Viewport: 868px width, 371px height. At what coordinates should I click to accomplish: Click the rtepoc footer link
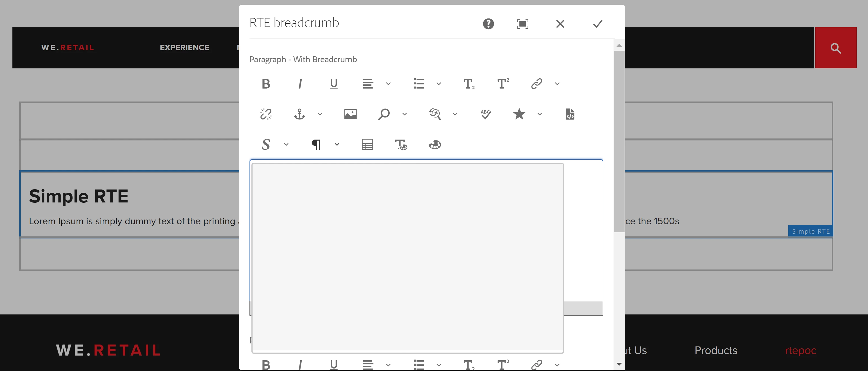click(800, 350)
